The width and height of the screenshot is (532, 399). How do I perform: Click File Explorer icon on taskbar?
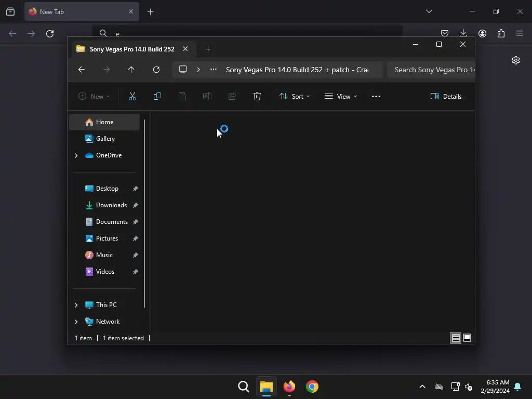pos(267,387)
